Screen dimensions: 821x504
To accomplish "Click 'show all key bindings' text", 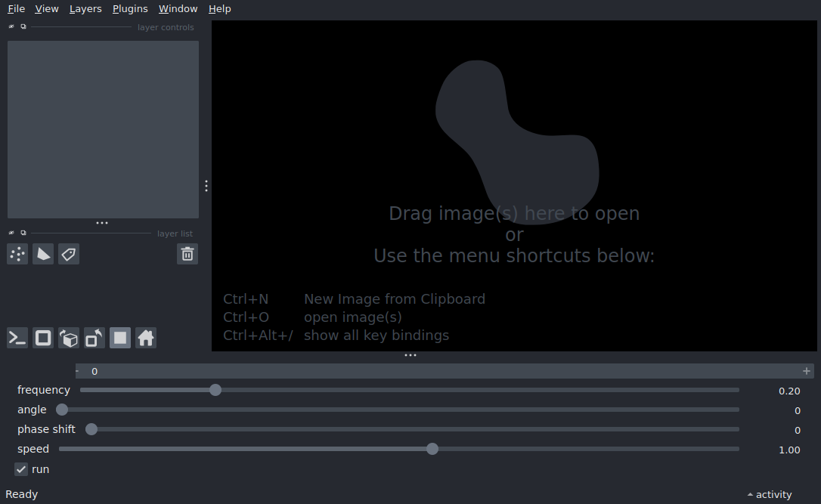I will click(x=376, y=335).
